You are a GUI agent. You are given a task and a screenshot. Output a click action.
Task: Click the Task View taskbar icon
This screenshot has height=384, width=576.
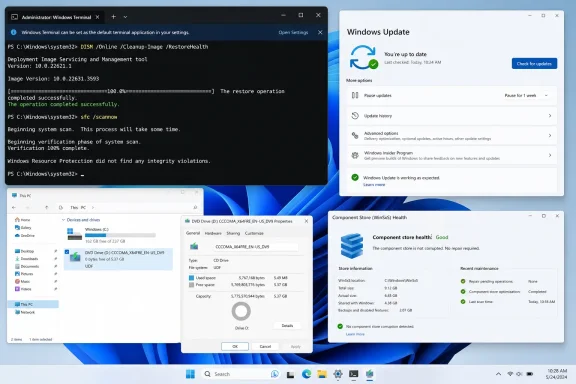(291, 374)
